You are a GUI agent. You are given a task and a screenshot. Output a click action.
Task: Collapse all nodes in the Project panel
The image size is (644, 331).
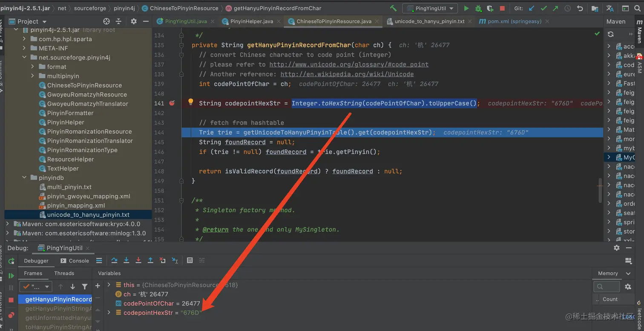[x=118, y=21]
